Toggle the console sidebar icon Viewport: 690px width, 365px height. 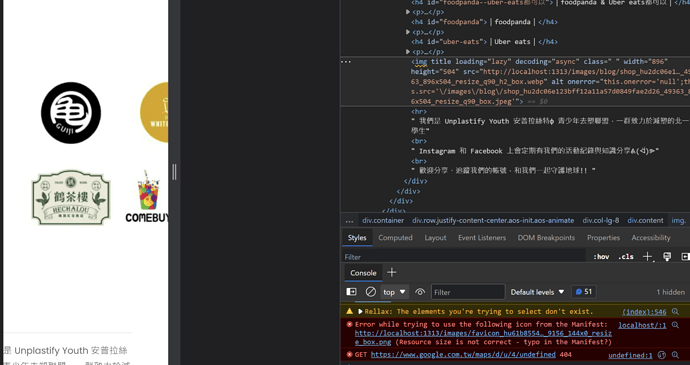point(352,292)
